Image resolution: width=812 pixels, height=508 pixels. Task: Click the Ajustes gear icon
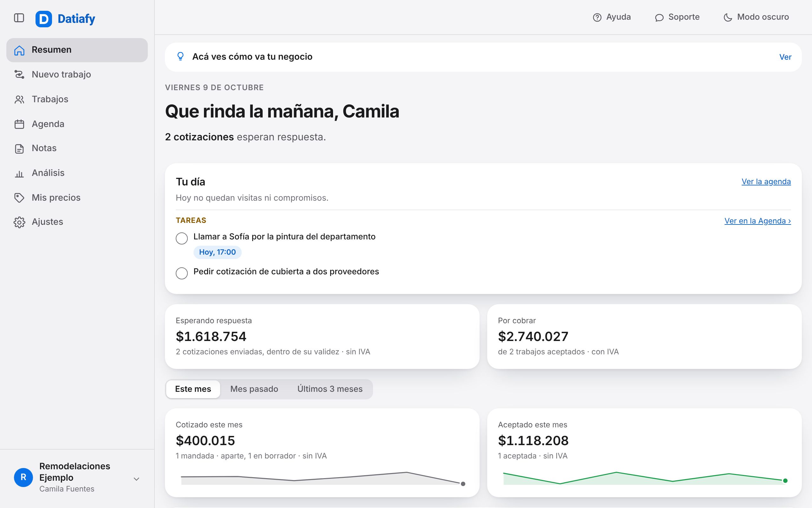19,222
